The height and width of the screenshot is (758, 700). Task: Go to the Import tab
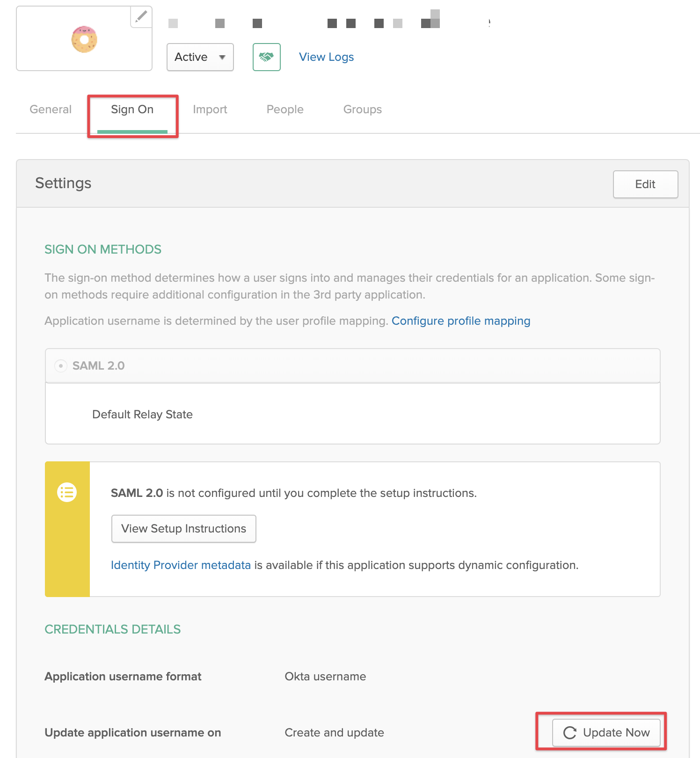210,109
